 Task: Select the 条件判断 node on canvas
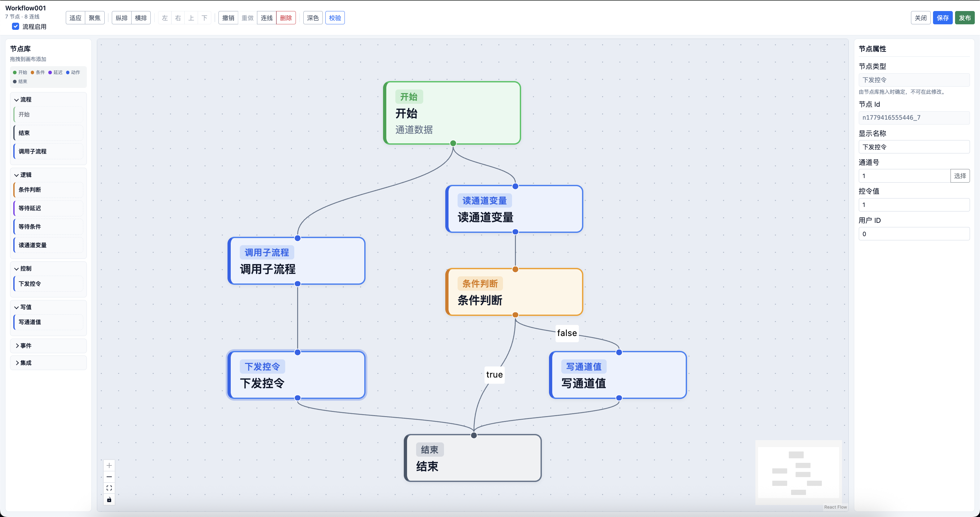514,292
